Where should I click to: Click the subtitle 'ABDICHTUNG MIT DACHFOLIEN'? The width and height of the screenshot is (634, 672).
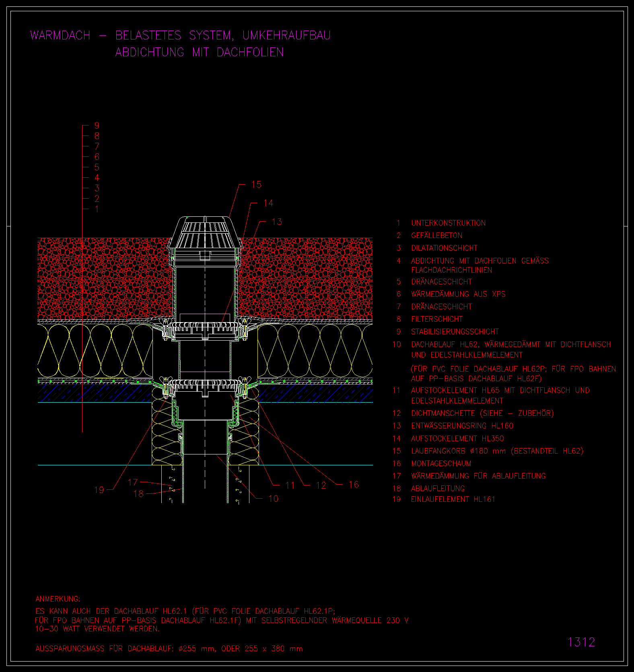tap(200, 52)
